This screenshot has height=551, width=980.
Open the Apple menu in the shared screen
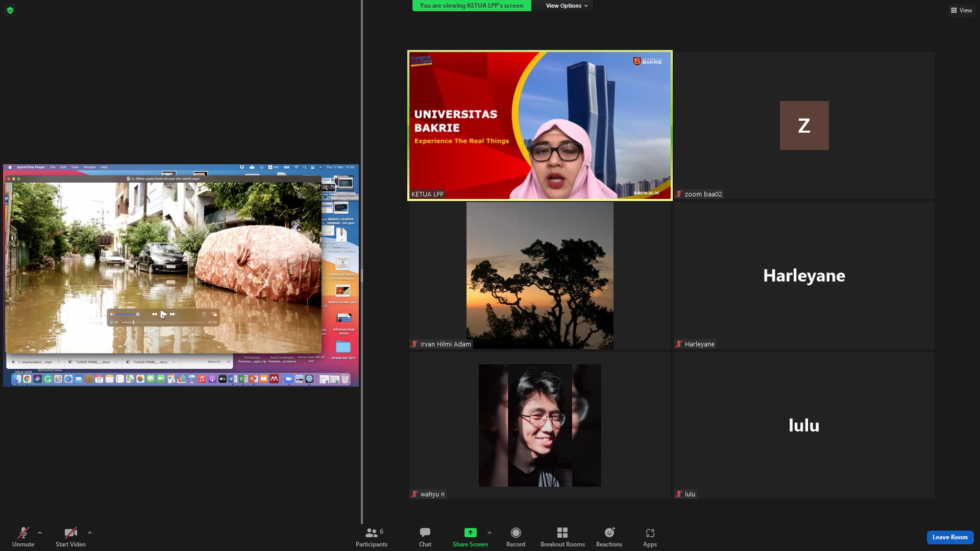[10, 167]
